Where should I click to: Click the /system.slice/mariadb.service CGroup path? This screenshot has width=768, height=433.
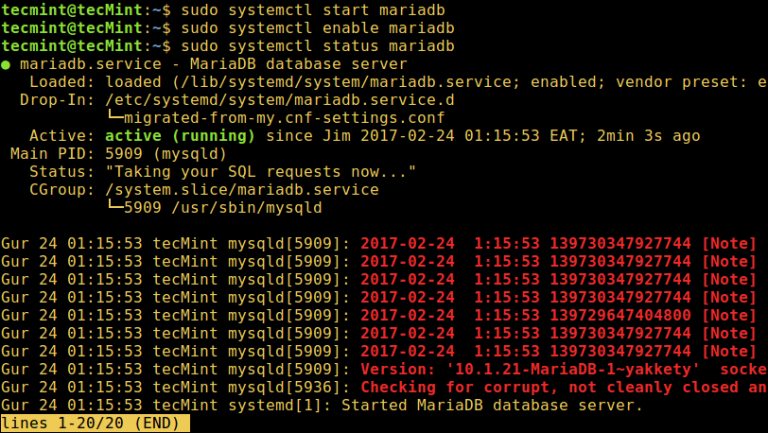(242, 190)
